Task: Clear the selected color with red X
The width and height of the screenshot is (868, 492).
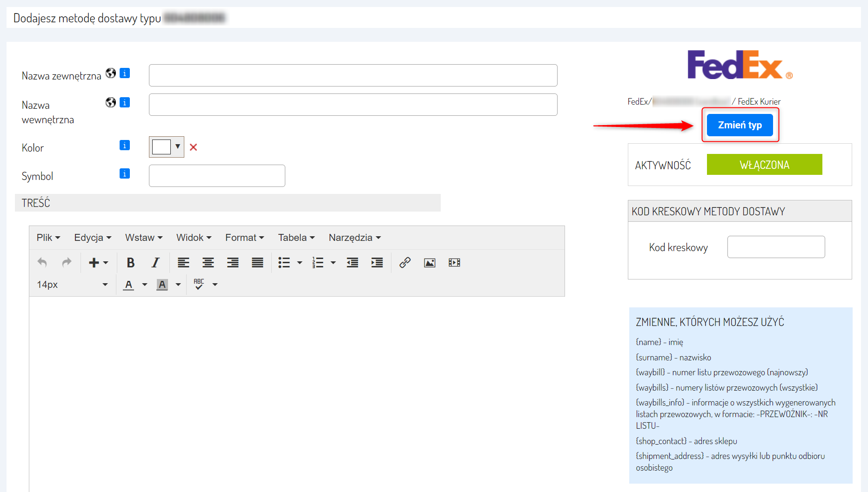Action: (194, 147)
